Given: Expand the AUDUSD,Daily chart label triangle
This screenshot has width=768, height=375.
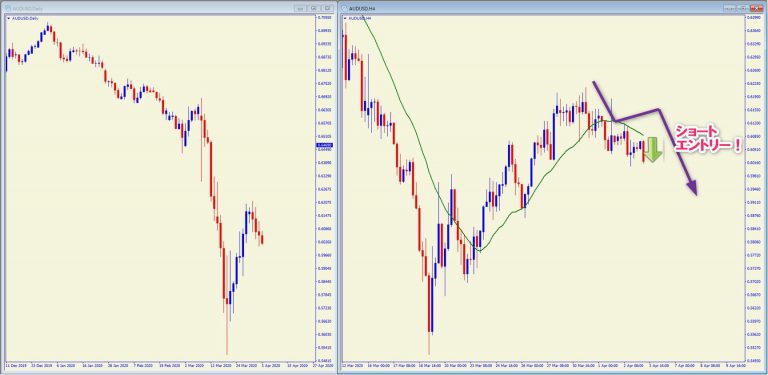Looking at the screenshot, I should 8,18.
